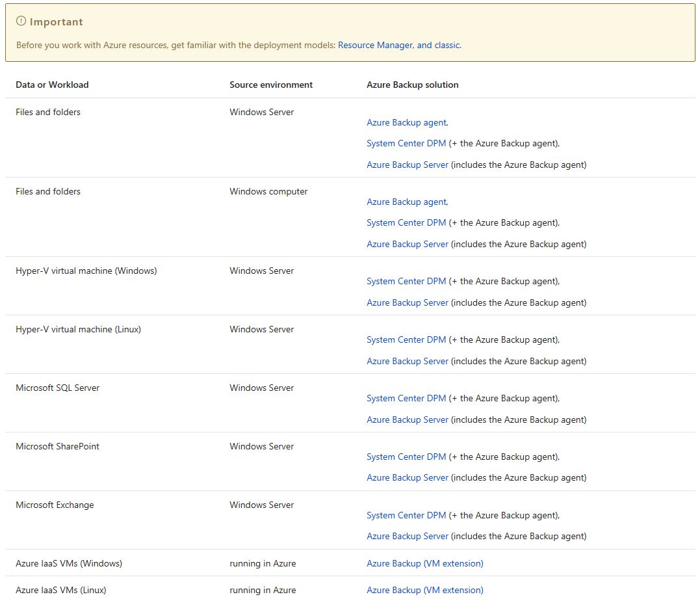Open Azure Backup Server link for Hyper-V (Linux)
Image resolution: width=700 pixels, height=612 pixels.
click(x=407, y=362)
